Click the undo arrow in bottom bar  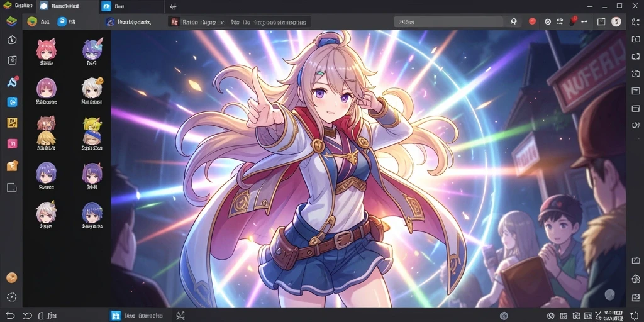pyautogui.click(x=10, y=316)
